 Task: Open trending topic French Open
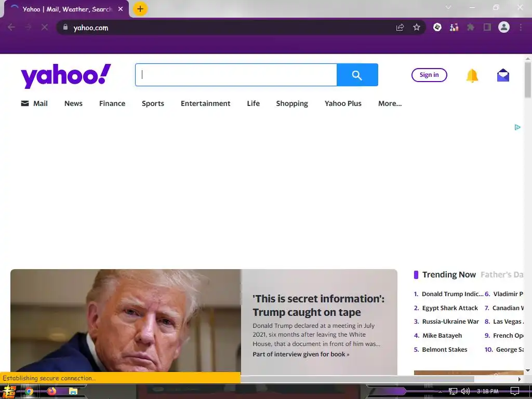point(508,336)
